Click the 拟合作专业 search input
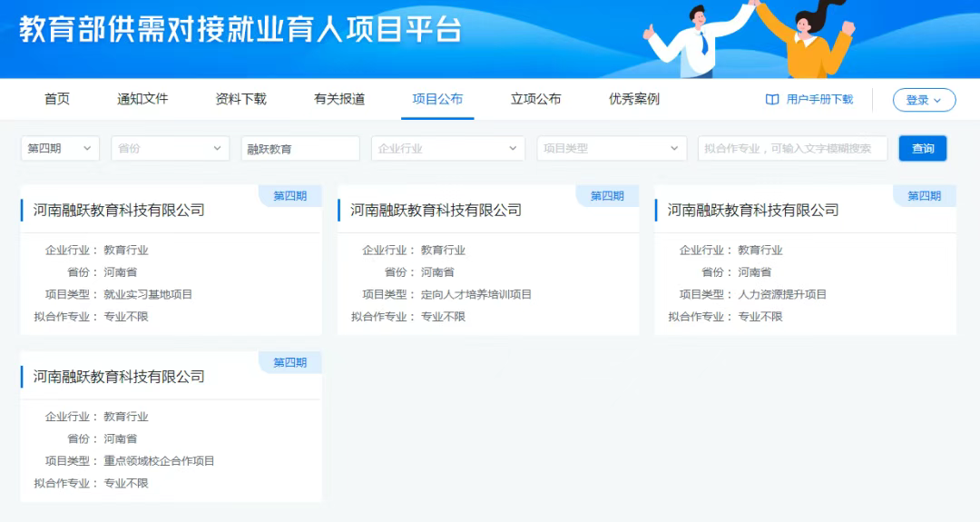The width and height of the screenshot is (980, 522). [792, 148]
